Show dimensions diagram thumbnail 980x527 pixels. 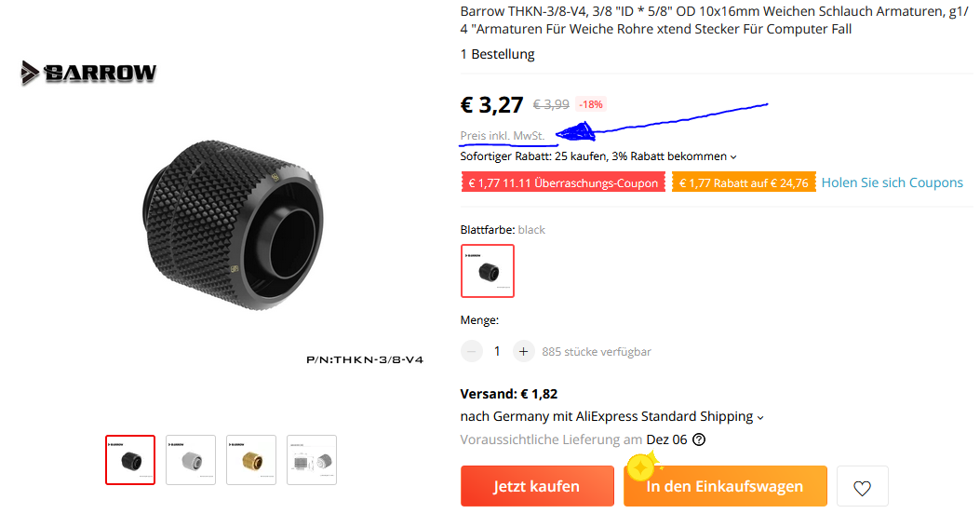(312, 460)
